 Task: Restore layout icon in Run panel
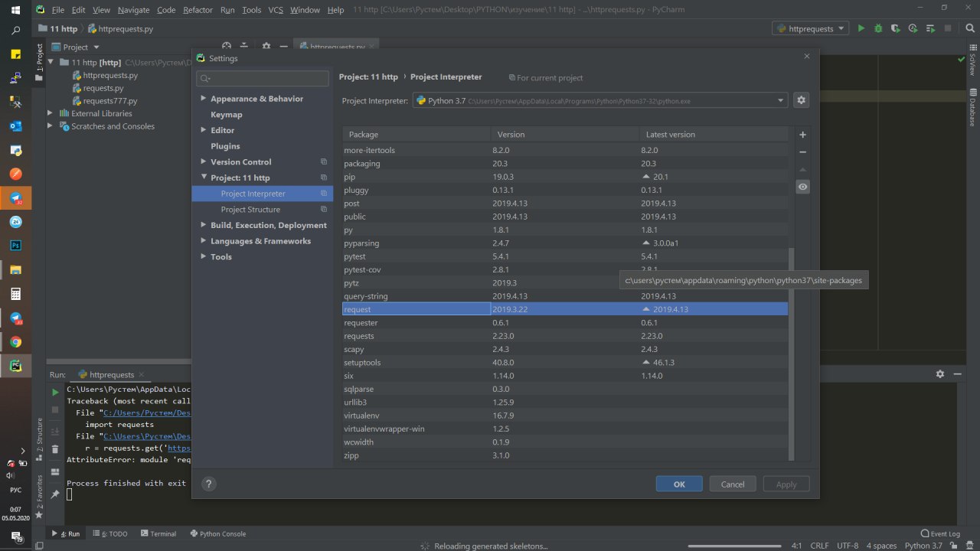pos(55,472)
